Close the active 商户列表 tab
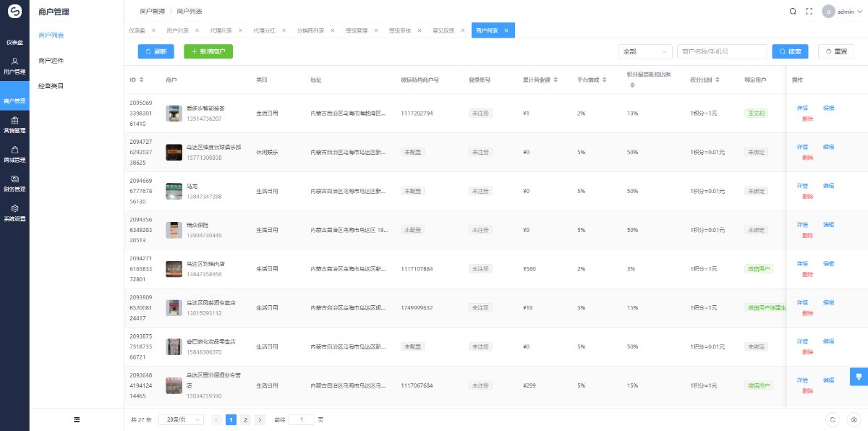Viewport: 868px width, 431px height. point(506,30)
